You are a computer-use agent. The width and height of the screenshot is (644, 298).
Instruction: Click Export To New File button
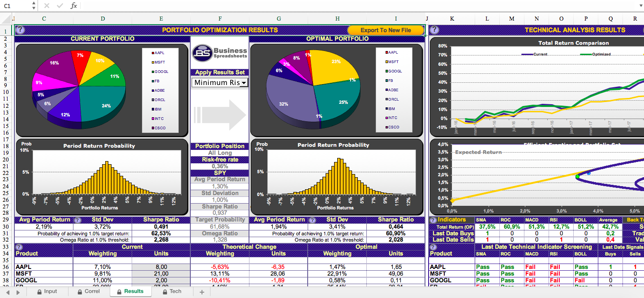386,30
